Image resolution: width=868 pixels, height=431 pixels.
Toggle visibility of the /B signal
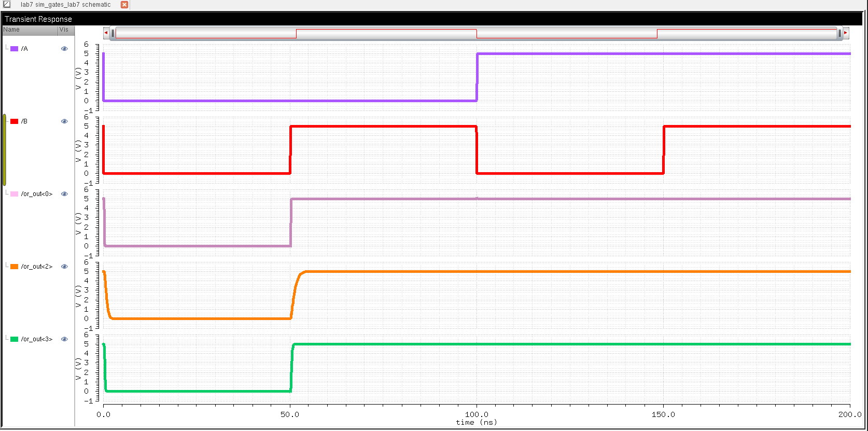pos(64,121)
